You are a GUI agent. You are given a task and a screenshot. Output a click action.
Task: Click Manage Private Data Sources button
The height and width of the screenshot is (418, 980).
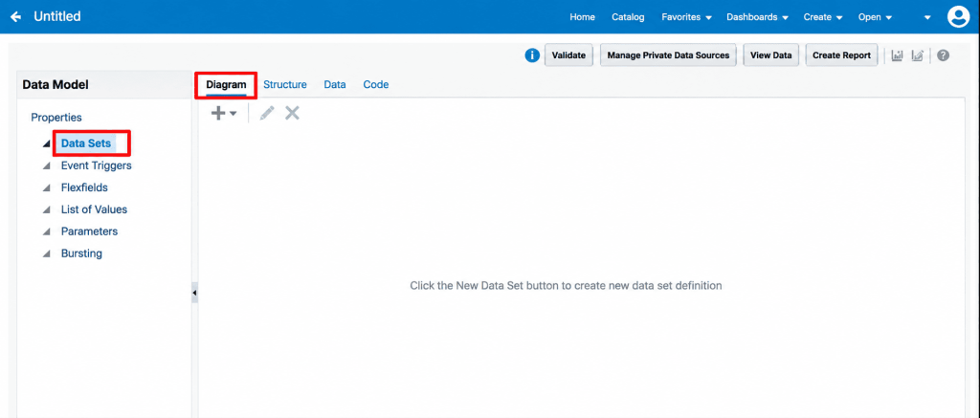[x=668, y=55]
